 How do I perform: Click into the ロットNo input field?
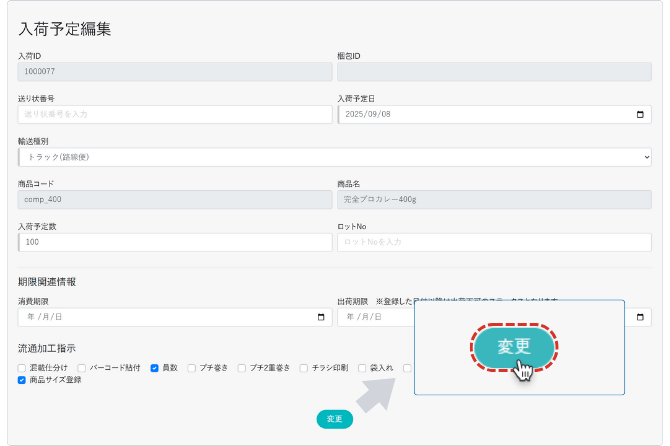point(494,242)
